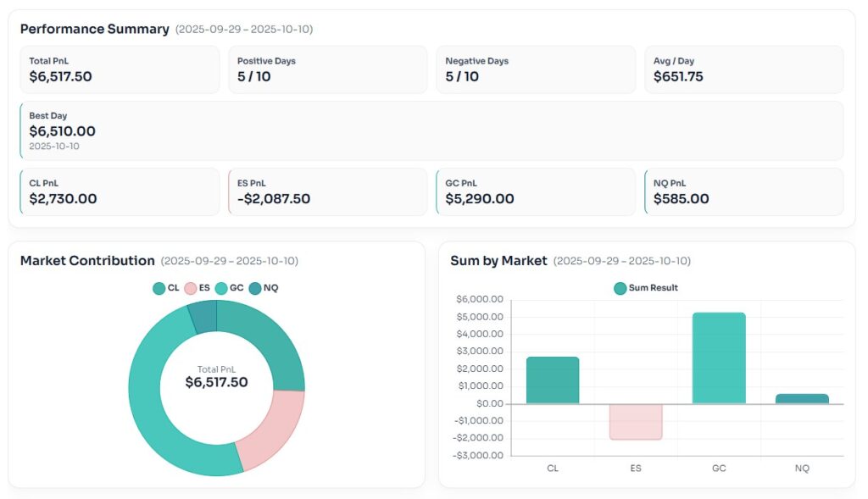Viewport: 868px width, 499px height.
Task: Click the teal CL legend color circle
Action: pos(159,288)
